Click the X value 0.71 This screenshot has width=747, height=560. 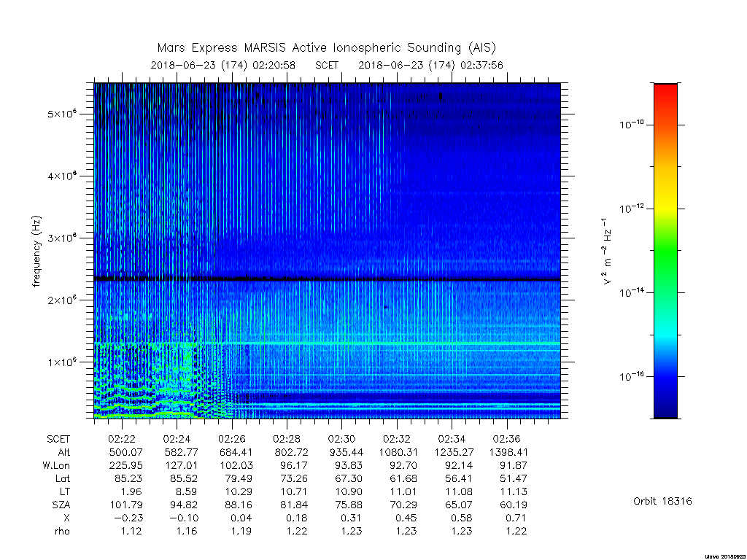pos(516,518)
